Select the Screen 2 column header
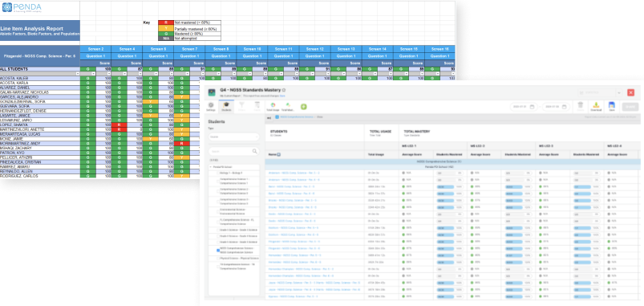The height and width of the screenshot is (306, 644). pos(95,49)
